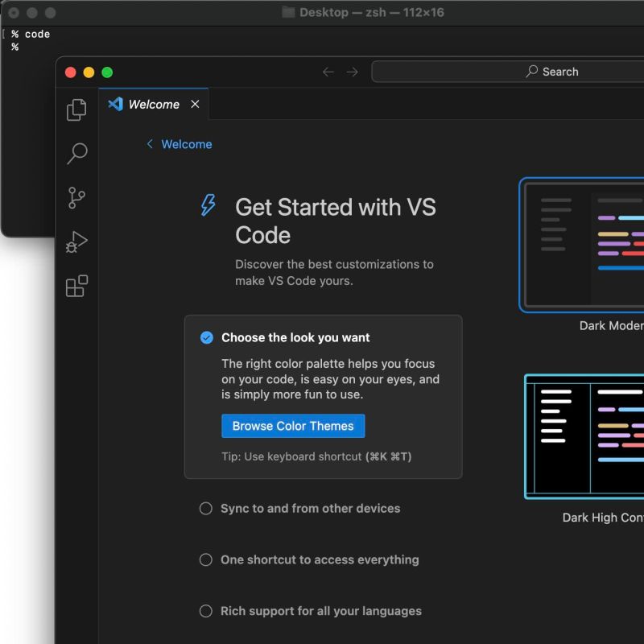644x644 pixels.
Task: Click the back navigation arrow
Action: (328, 72)
